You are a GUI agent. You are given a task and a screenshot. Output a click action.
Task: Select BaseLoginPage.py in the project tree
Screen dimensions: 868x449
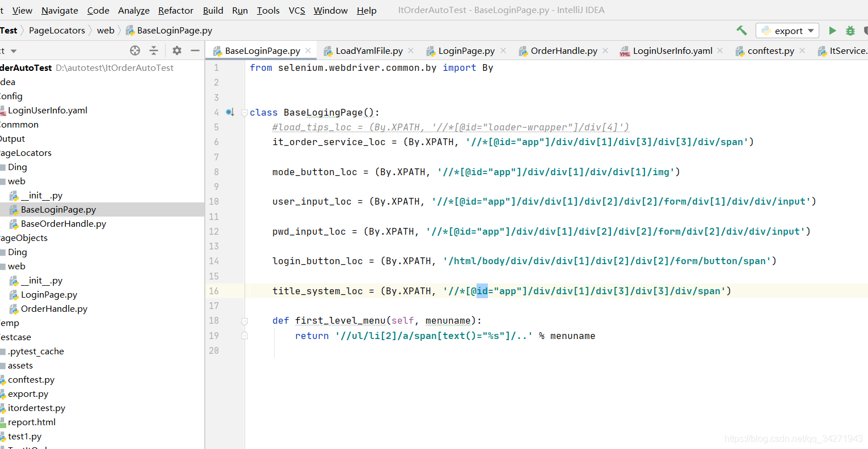[x=58, y=209]
